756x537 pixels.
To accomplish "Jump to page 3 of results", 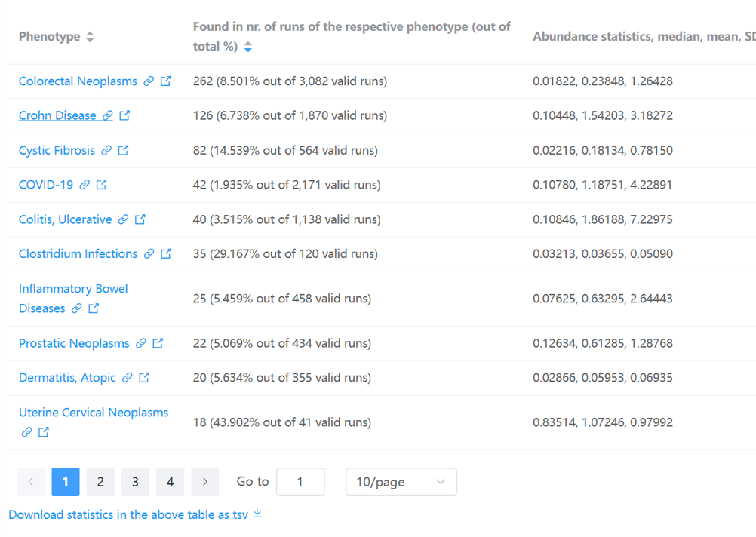I will [x=135, y=481].
